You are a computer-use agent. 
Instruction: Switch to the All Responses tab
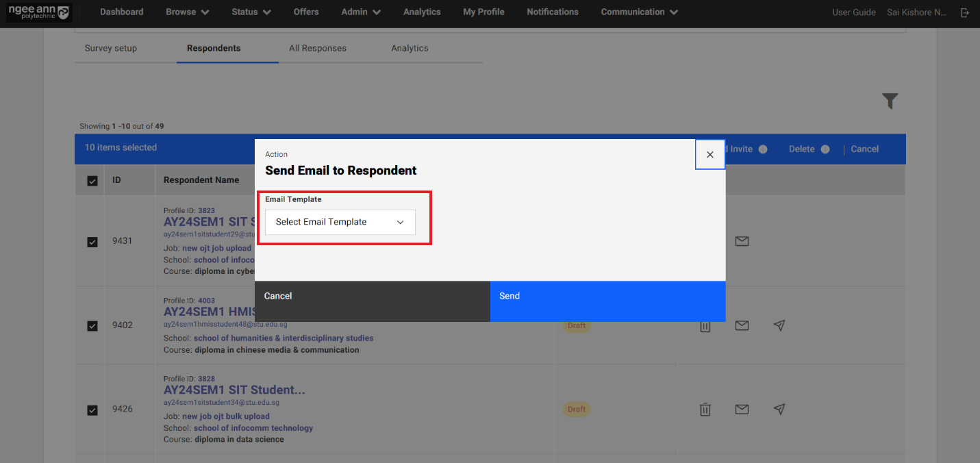pos(317,49)
